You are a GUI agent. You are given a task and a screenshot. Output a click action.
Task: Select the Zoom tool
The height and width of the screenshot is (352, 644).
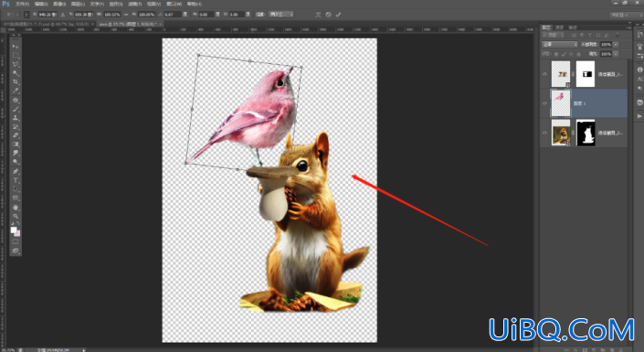coord(16,216)
